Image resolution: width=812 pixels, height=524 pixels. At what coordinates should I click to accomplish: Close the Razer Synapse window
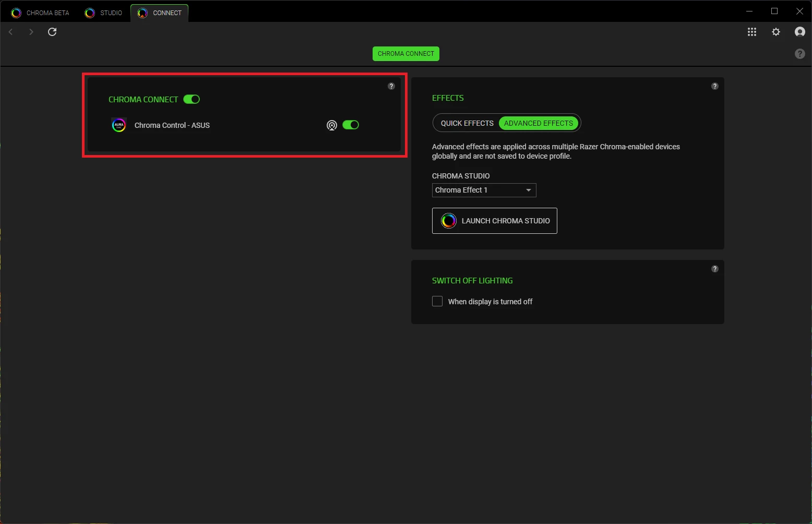tap(799, 11)
